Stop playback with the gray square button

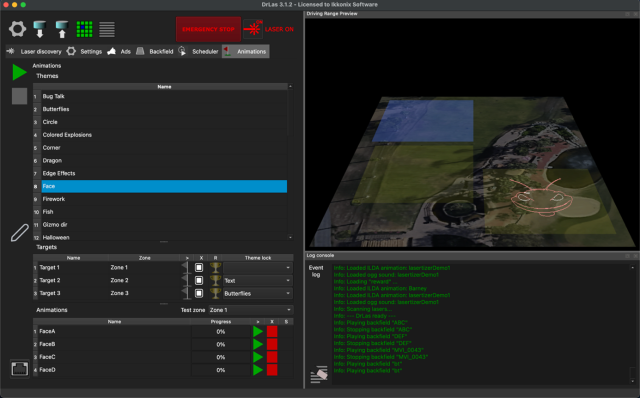click(x=19, y=96)
